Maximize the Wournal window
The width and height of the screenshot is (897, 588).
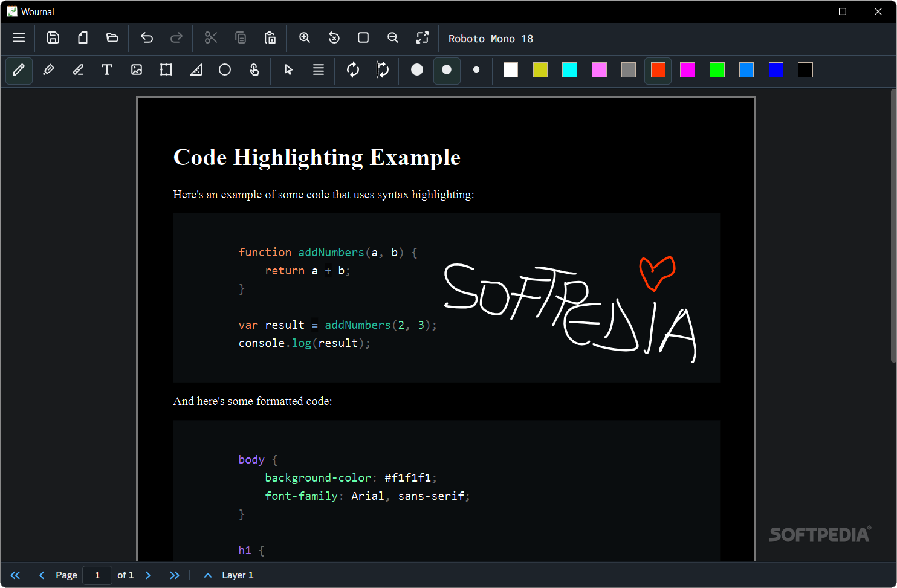[x=843, y=11]
